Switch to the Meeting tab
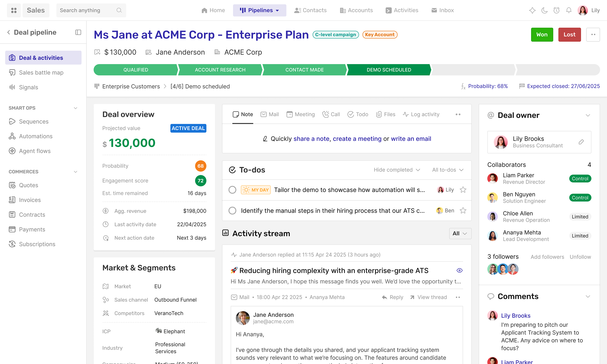The width and height of the screenshot is (607, 364). click(x=301, y=114)
